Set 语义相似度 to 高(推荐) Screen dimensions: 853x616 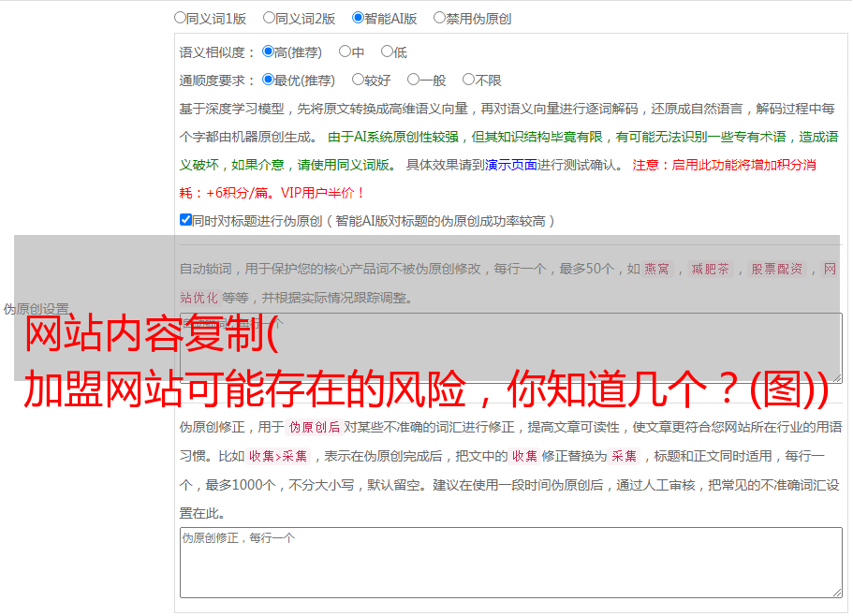point(268,51)
